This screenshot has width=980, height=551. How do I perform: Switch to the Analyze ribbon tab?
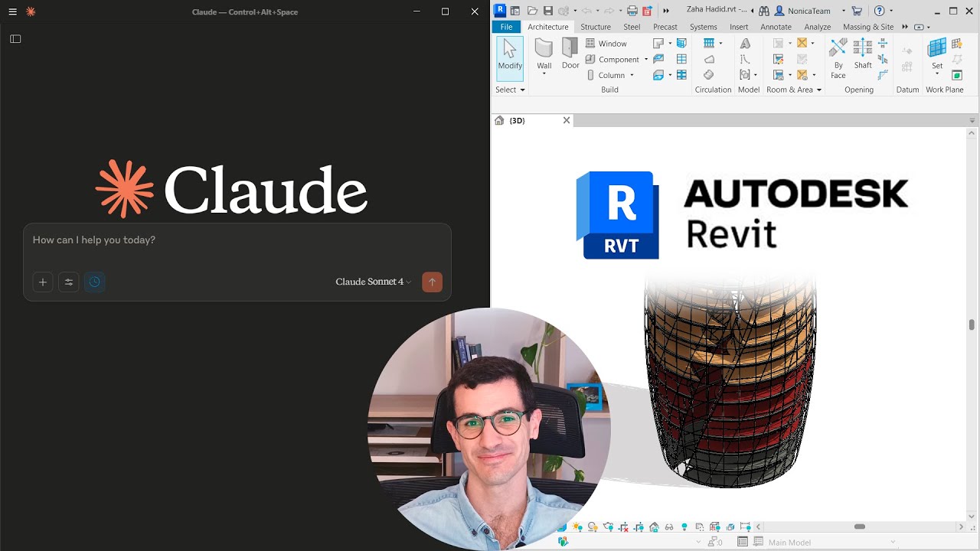(818, 27)
